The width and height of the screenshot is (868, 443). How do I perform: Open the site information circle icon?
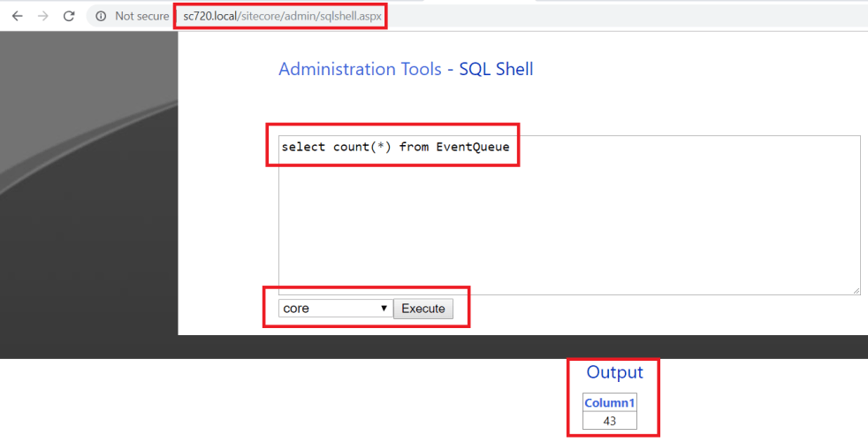[x=101, y=16]
